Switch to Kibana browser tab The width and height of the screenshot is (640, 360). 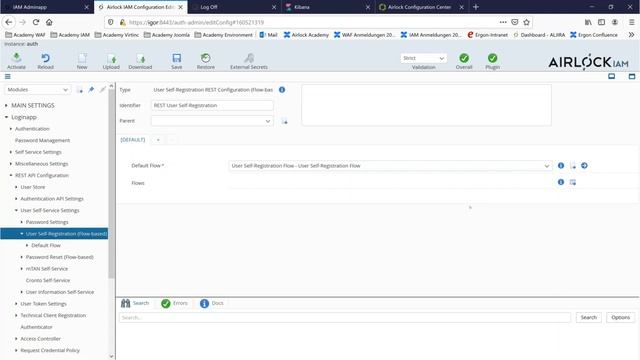[x=327, y=7]
